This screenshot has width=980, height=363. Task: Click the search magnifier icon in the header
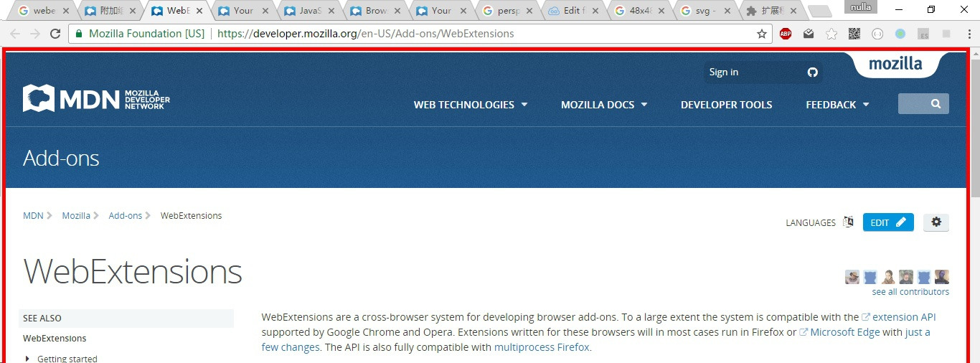coord(936,104)
